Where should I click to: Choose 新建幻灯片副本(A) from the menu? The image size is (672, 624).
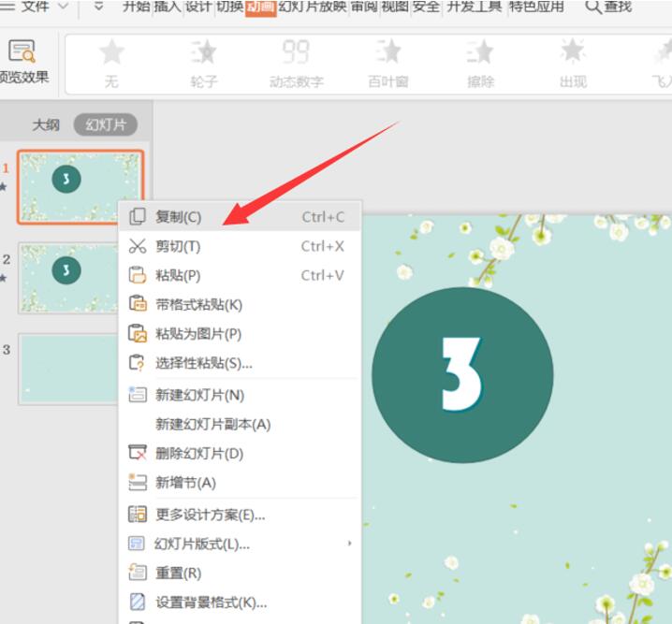click(240, 425)
